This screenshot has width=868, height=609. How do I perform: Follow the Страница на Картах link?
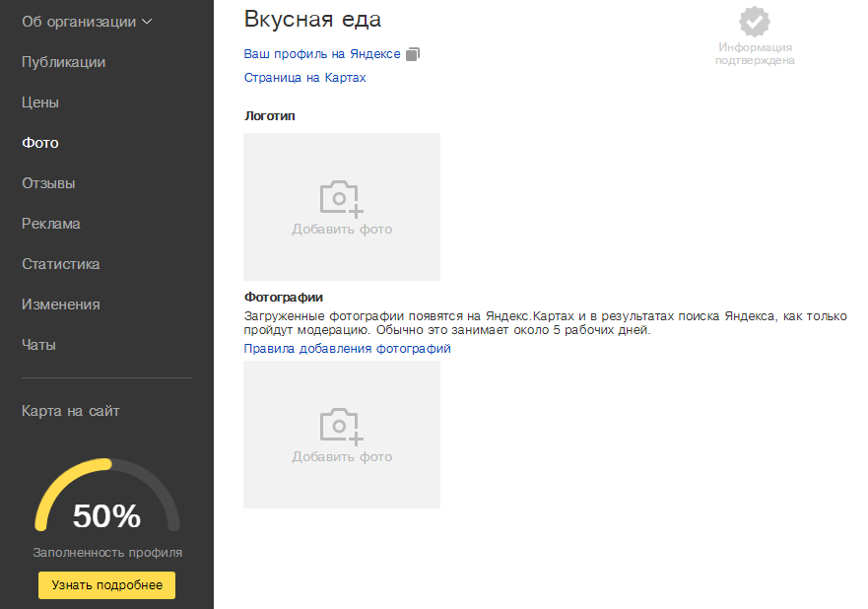(304, 77)
